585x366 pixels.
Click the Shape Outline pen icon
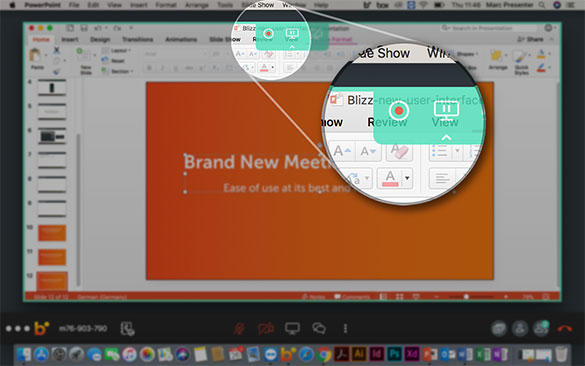541,68
